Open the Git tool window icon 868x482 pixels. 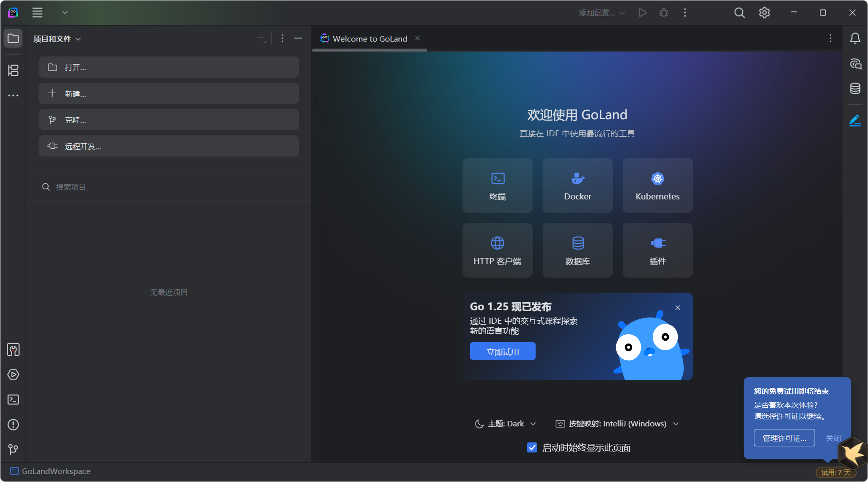[13, 450]
